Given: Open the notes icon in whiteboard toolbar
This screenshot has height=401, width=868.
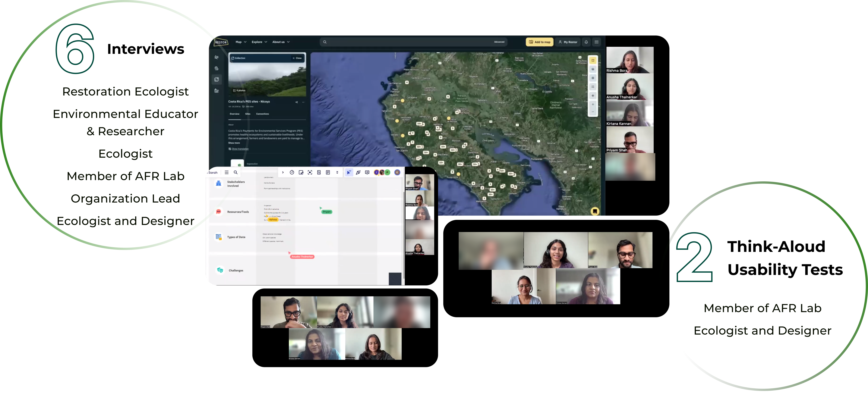Looking at the screenshot, I should 328,172.
